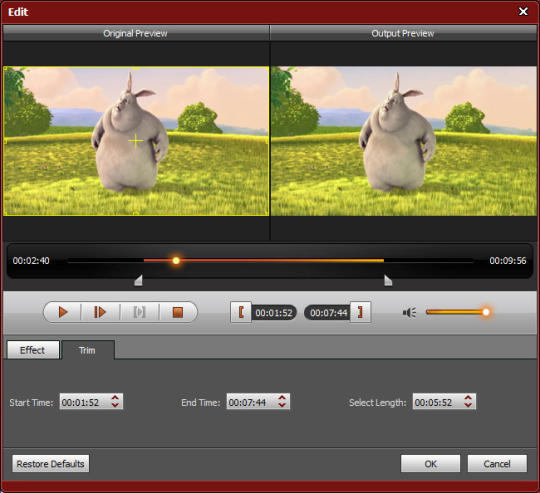This screenshot has width=540, height=493.
Task: Set trim start with the left bracket button
Action: [x=241, y=312]
